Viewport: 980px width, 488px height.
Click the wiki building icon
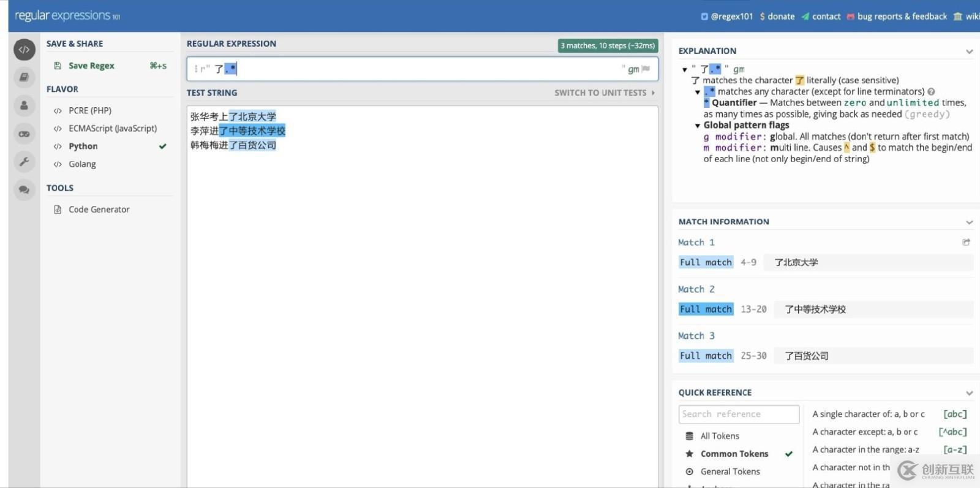[x=958, y=17]
